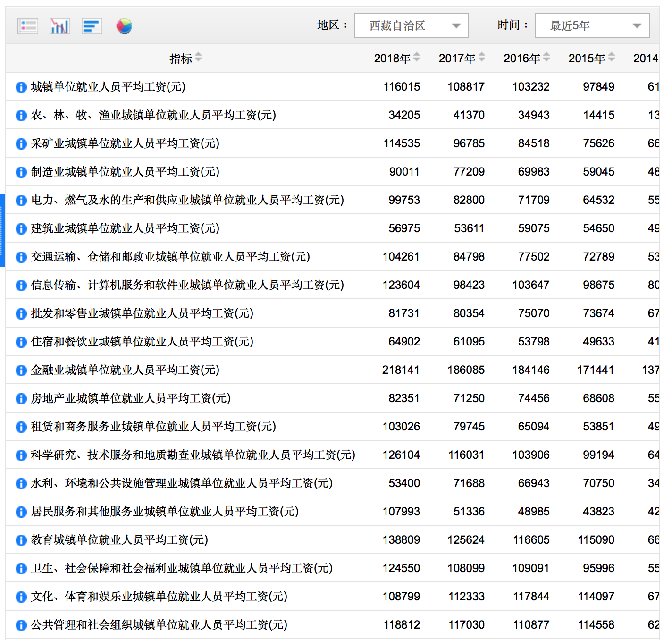The image size is (672, 640).
Task: Open info icon for 租赁和商务服务业 row
Action: 21,427
